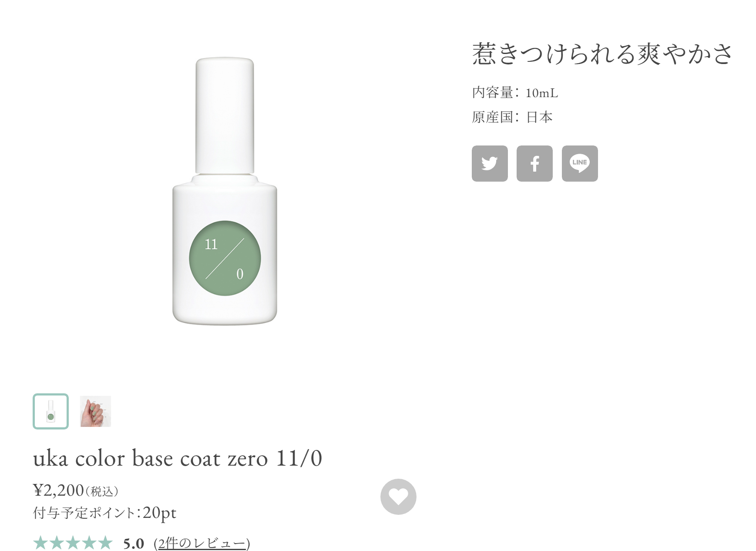Image resolution: width=756 pixels, height=551 pixels.
Task: Click the white bottle cap in main image
Action: (225, 115)
